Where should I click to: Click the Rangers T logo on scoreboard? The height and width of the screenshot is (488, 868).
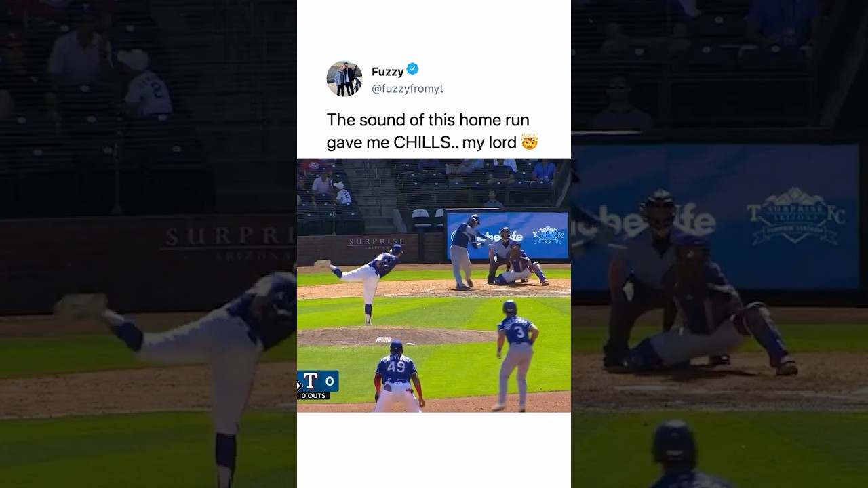pyautogui.click(x=311, y=381)
